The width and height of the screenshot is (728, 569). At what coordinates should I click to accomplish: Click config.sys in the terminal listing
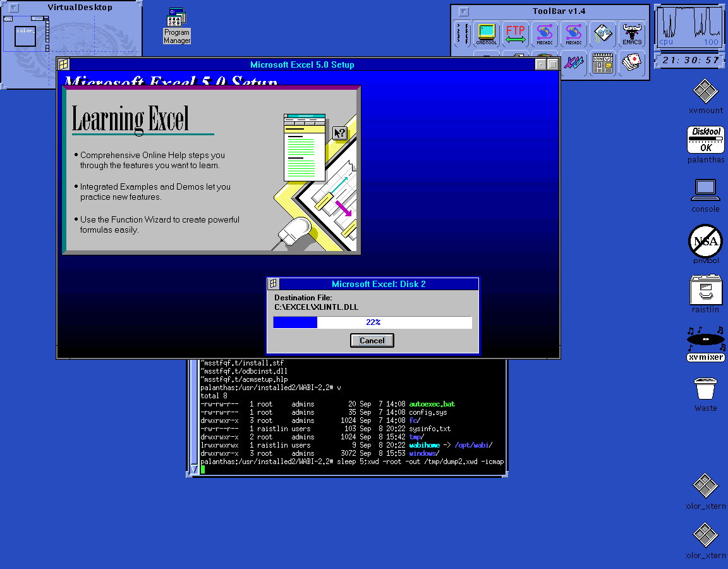(x=428, y=412)
